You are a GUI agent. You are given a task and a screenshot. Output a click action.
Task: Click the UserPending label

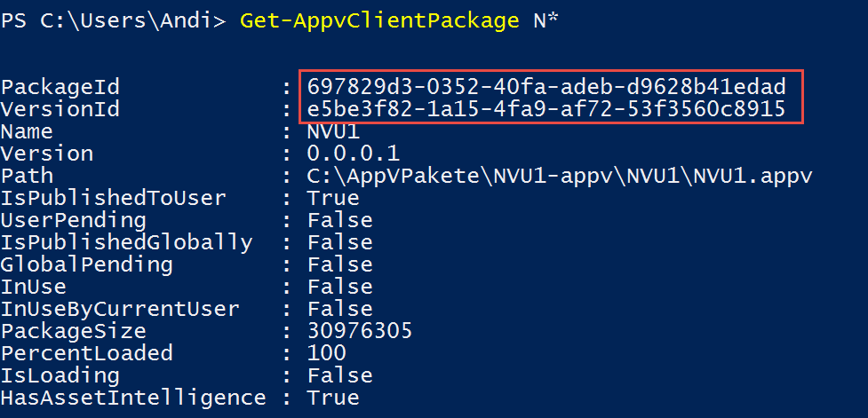click(x=73, y=220)
